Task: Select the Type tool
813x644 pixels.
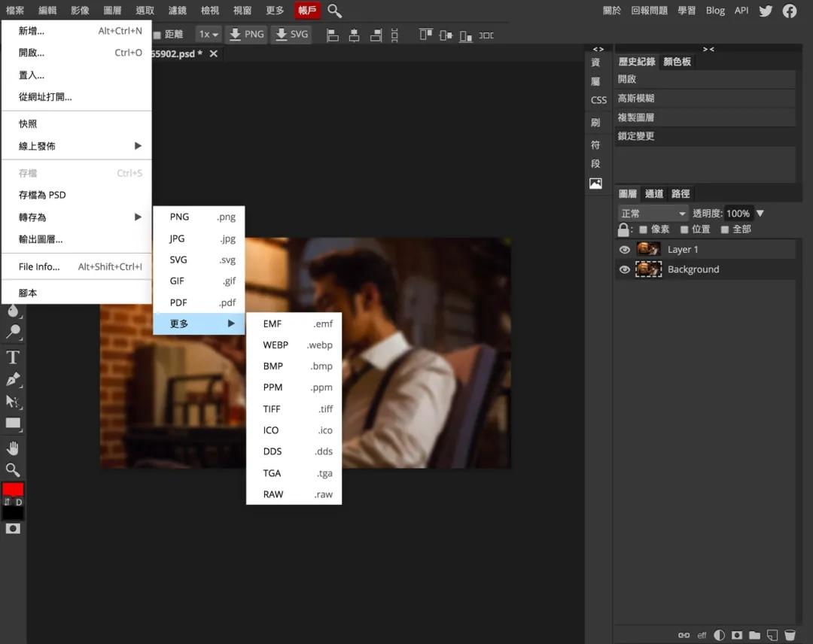Action: (12, 357)
